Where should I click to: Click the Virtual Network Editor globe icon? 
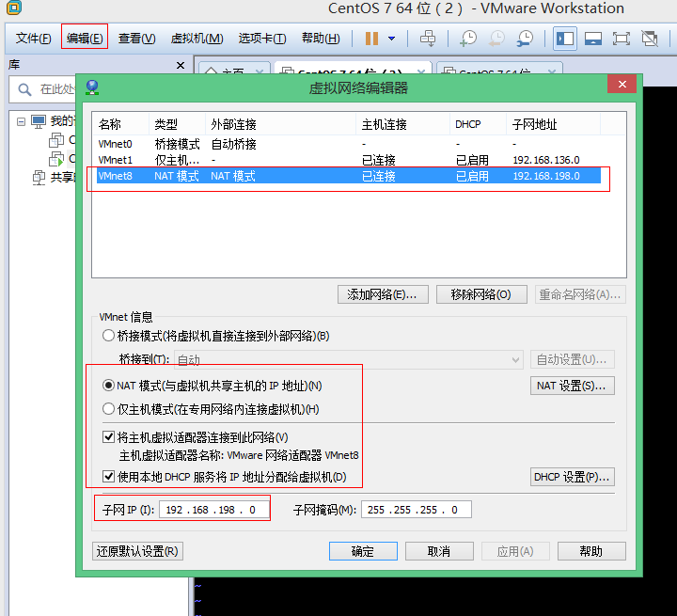click(x=92, y=87)
